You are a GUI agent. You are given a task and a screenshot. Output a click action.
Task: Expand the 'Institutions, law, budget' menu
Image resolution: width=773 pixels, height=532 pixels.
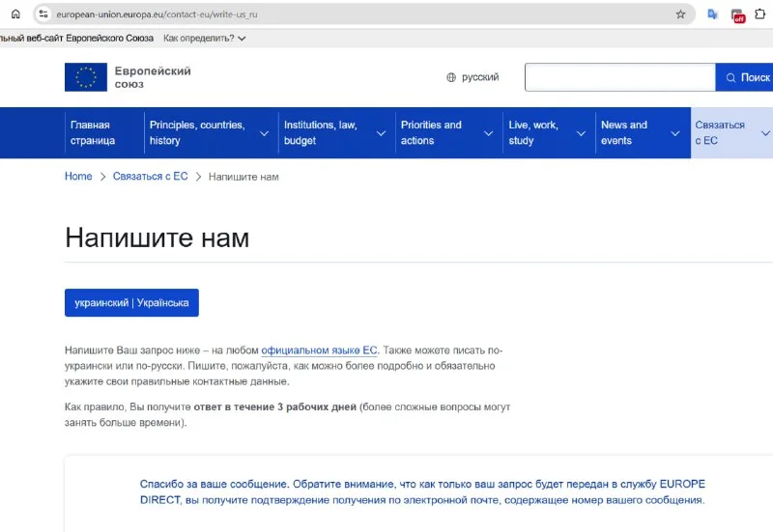point(331,133)
